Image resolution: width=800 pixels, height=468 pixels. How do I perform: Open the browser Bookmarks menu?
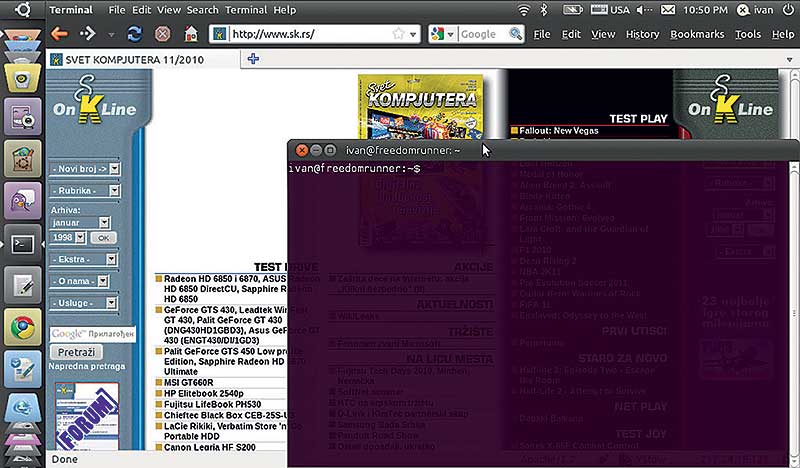tap(697, 34)
